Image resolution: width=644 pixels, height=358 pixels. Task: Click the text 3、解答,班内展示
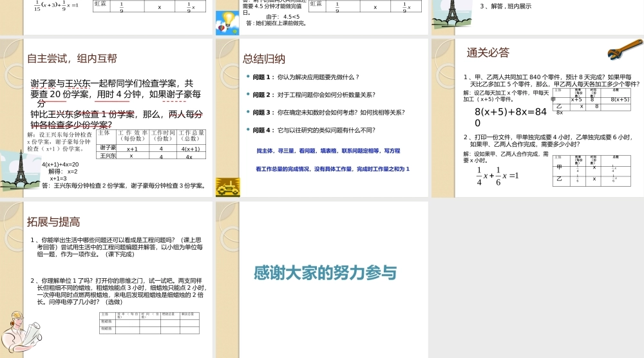[x=506, y=6]
